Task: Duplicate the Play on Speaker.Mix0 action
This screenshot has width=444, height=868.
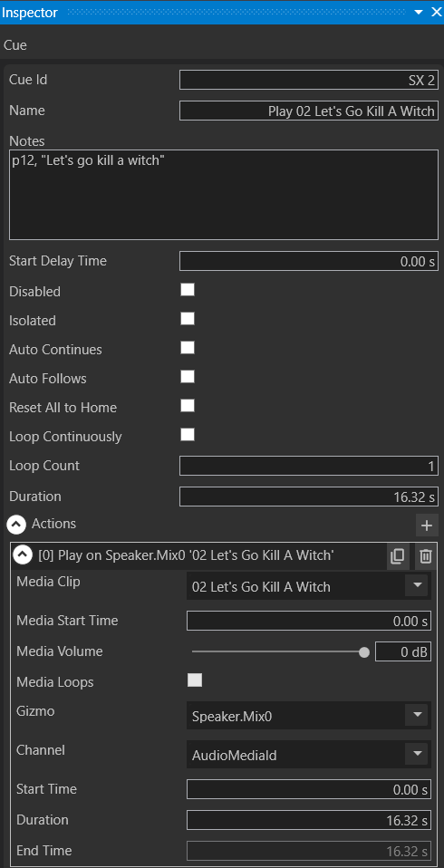Action: click(398, 555)
